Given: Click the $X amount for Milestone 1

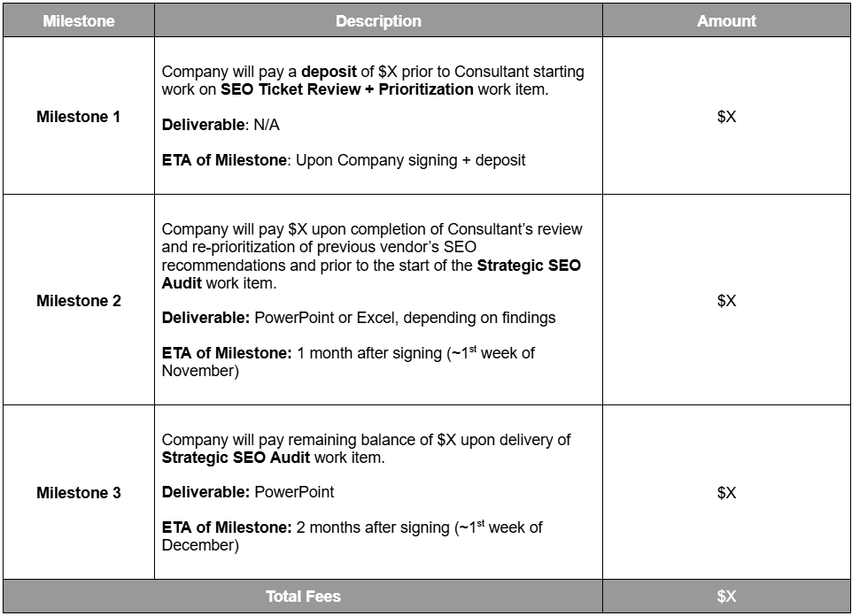Looking at the screenshot, I should coord(726,117).
